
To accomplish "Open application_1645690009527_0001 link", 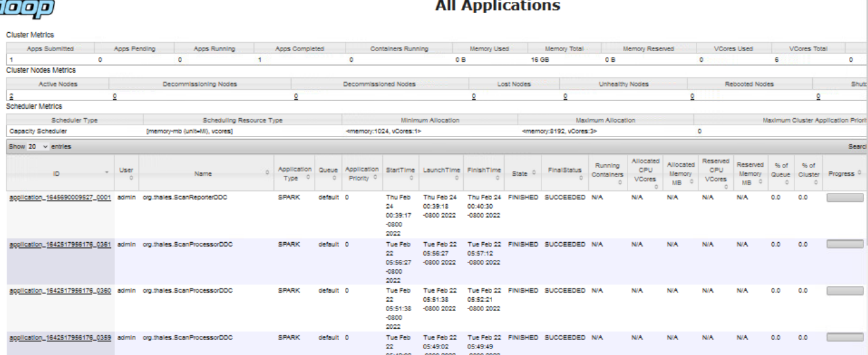I will 60,197.
